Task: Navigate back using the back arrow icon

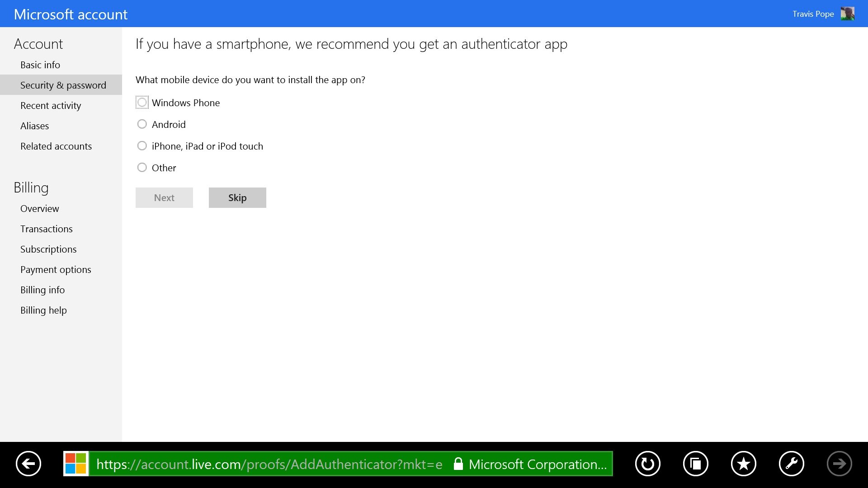Action: point(28,463)
